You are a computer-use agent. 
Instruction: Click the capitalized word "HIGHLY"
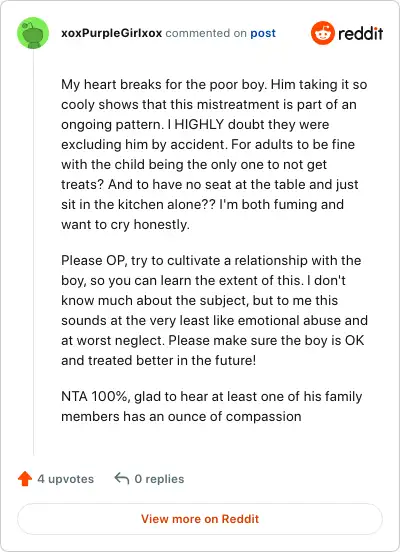(199, 124)
